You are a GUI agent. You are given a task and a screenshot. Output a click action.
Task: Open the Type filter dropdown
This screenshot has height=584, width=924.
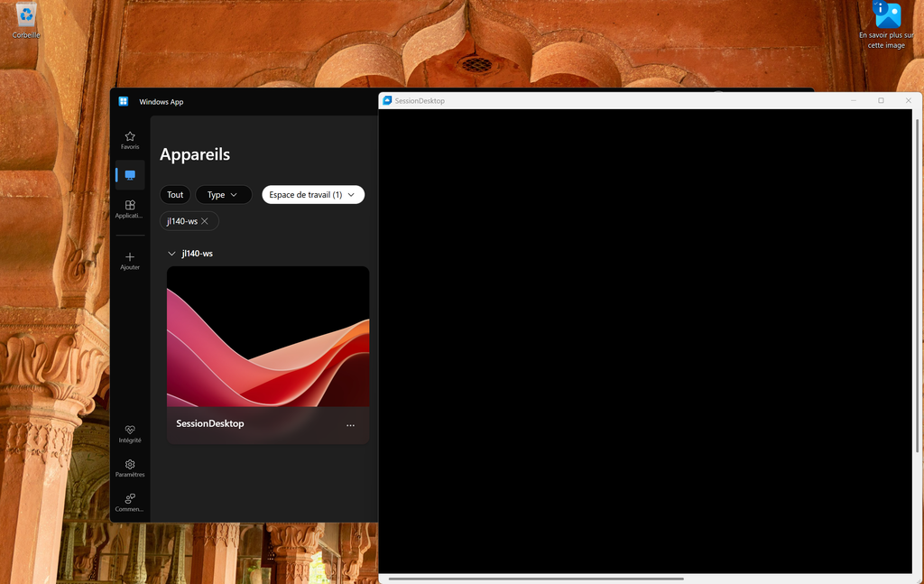[224, 194]
